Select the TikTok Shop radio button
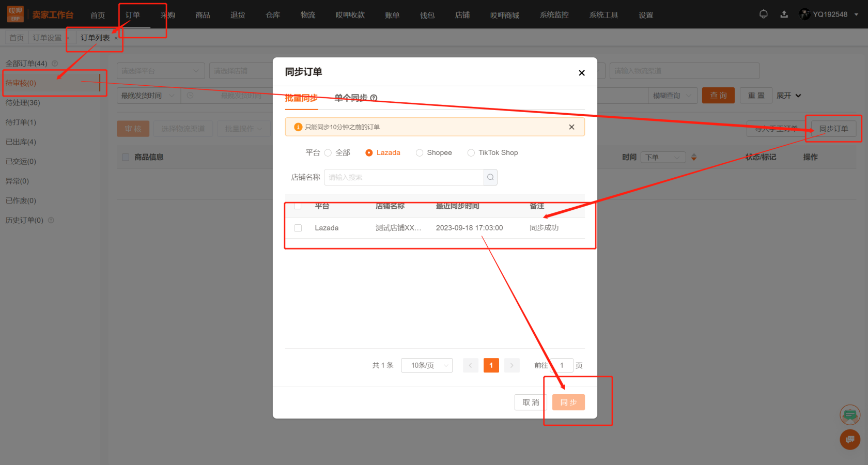Image resolution: width=868 pixels, height=465 pixels. (471, 153)
